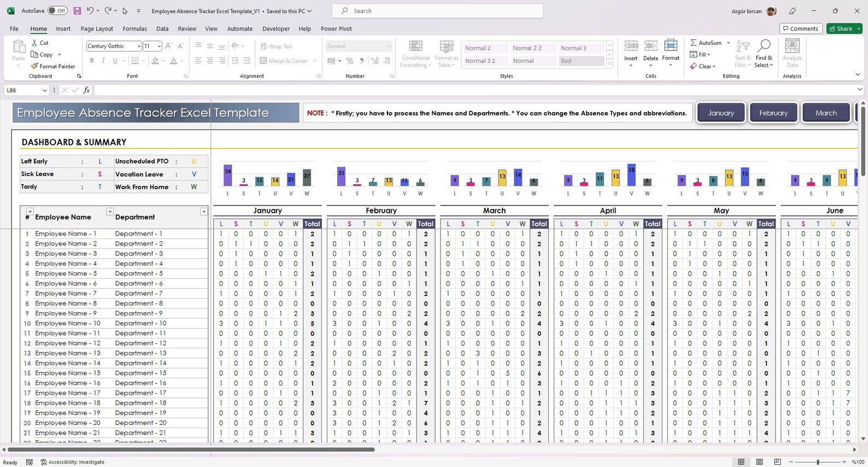This screenshot has height=467, width=868.
Task: Apply Underline formatting icon
Action: (x=115, y=61)
